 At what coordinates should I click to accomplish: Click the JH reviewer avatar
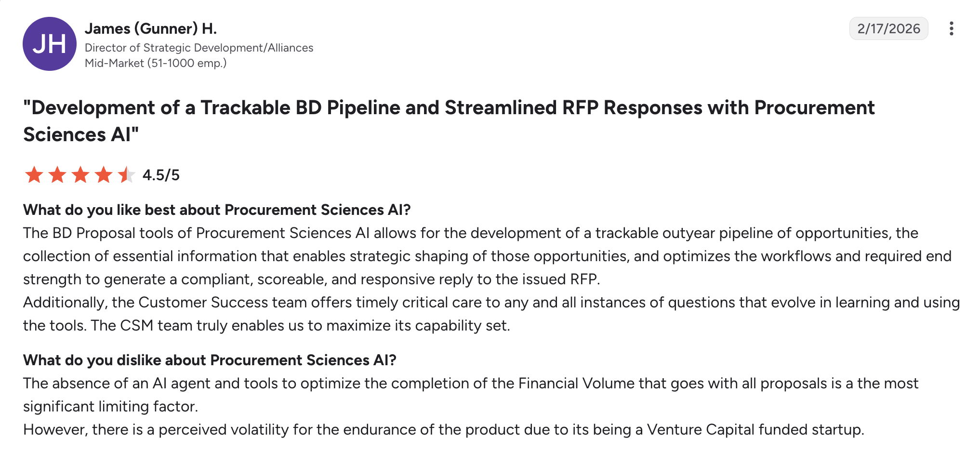pos(50,44)
